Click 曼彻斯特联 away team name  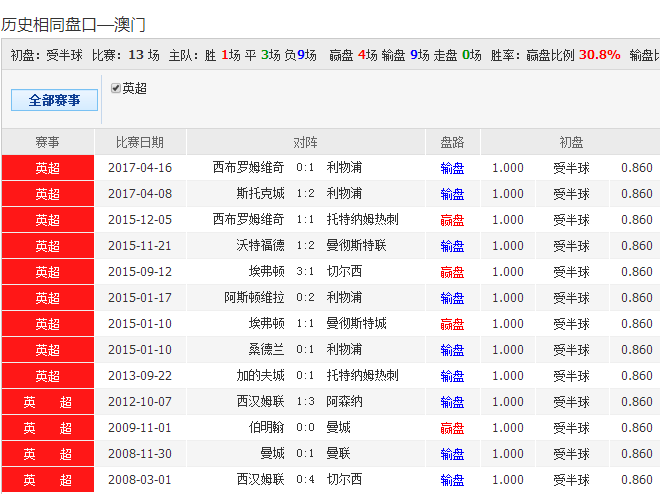tap(357, 246)
